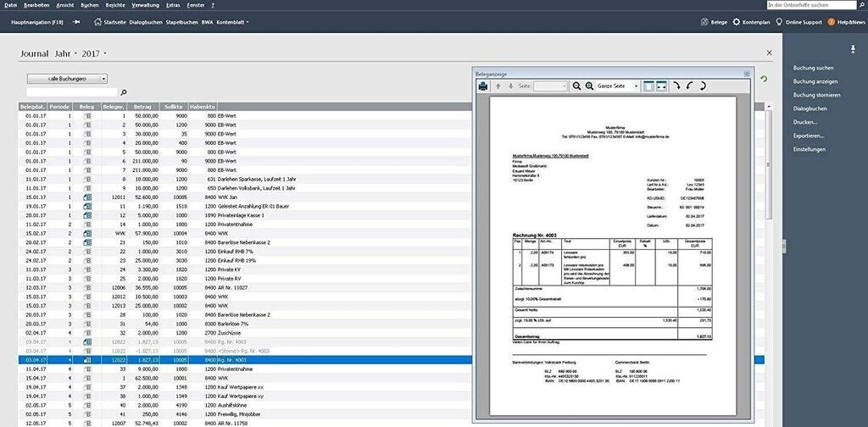Click the green refresh icon
The width and height of the screenshot is (868, 427).
point(764,79)
